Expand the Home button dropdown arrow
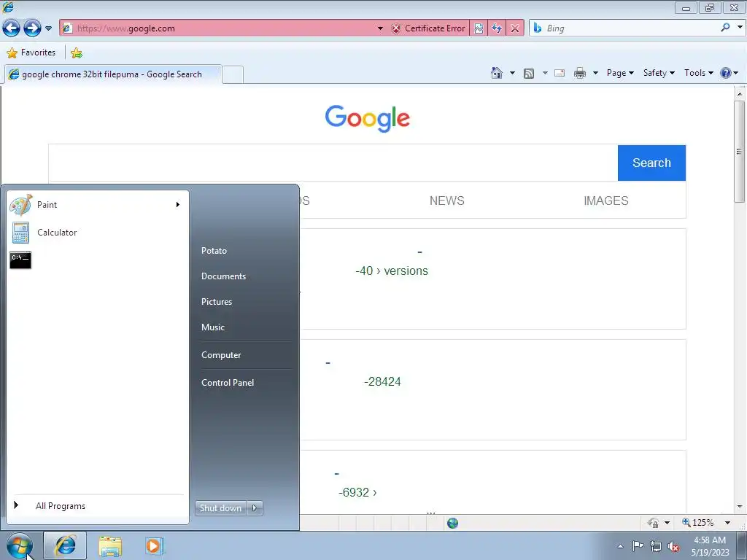Viewport: 747px width, 560px height. [x=512, y=74]
